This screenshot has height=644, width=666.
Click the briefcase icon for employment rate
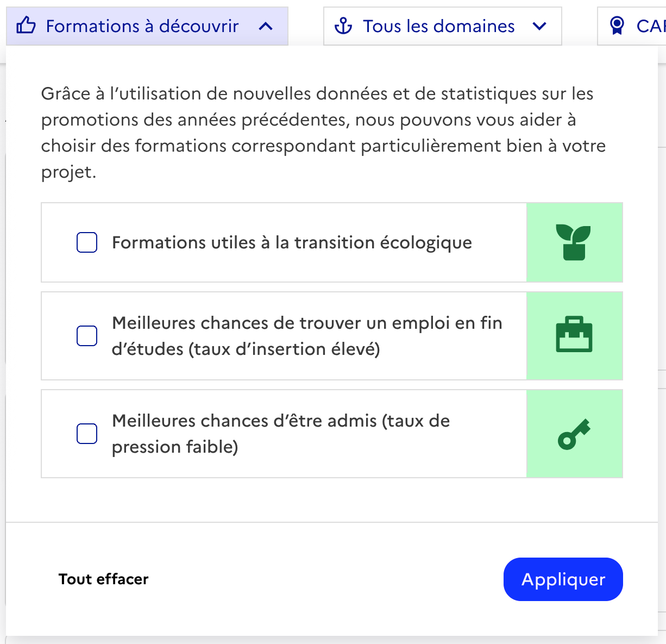click(x=574, y=335)
